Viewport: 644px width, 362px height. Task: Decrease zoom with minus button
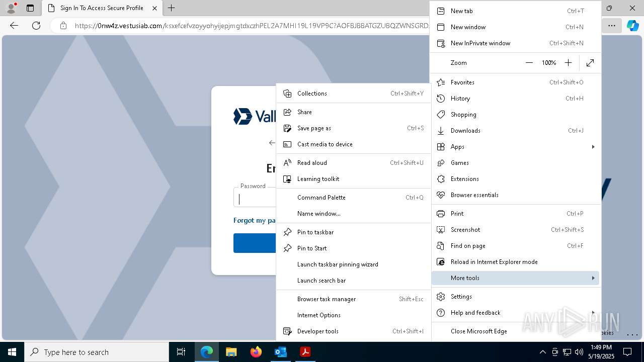click(529, 63)
